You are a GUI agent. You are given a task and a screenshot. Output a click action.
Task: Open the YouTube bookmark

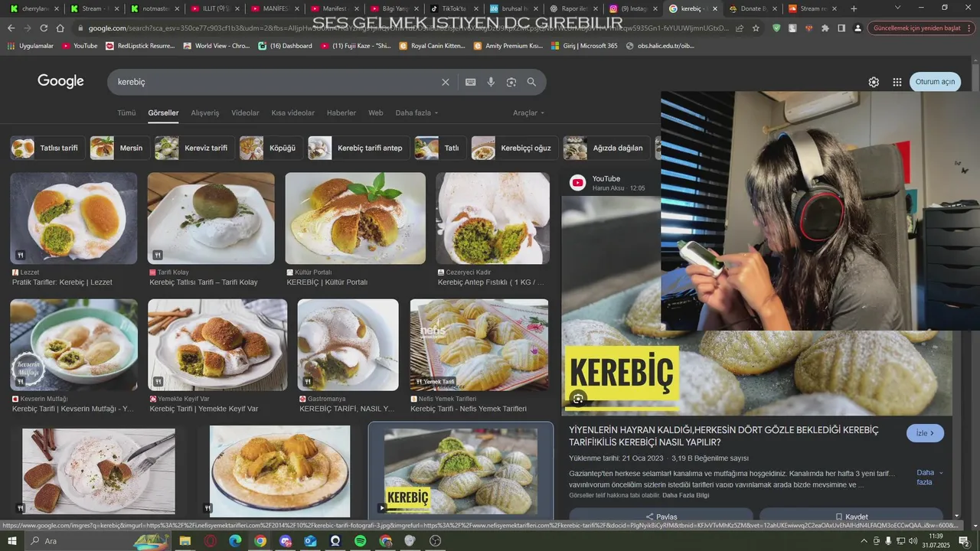80,46
